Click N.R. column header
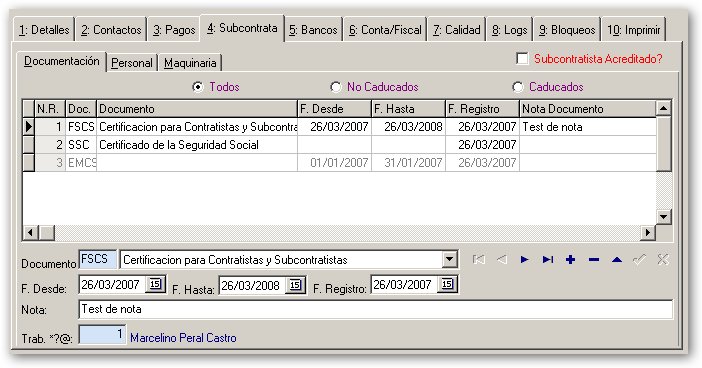702x368 pixels. click(x=50, y=109)
